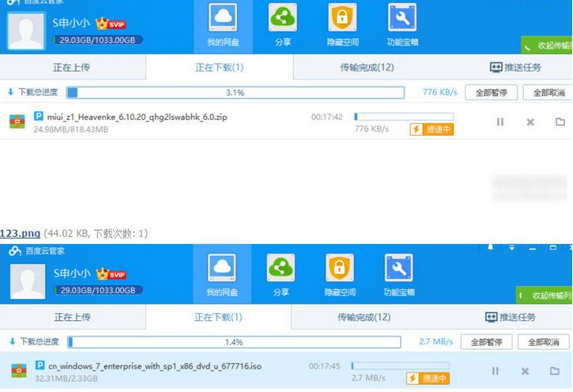Click username S申小小 in upper window

pos(71,24)
